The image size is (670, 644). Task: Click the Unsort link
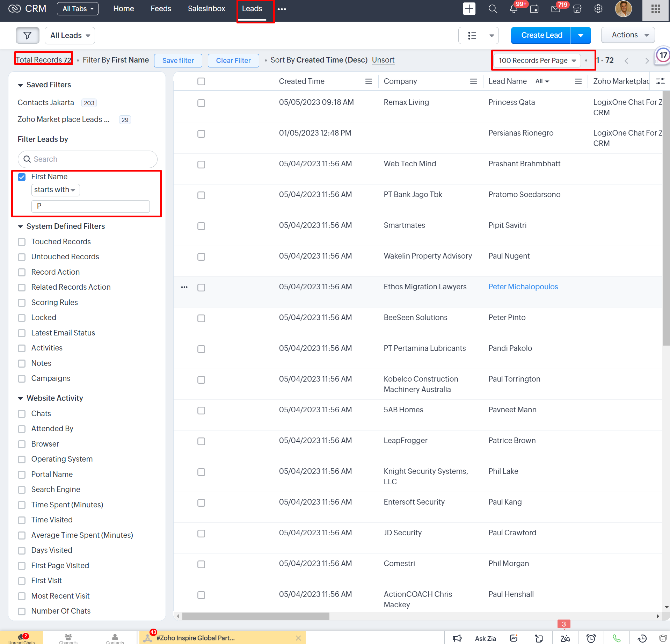[x=383, y=60]
